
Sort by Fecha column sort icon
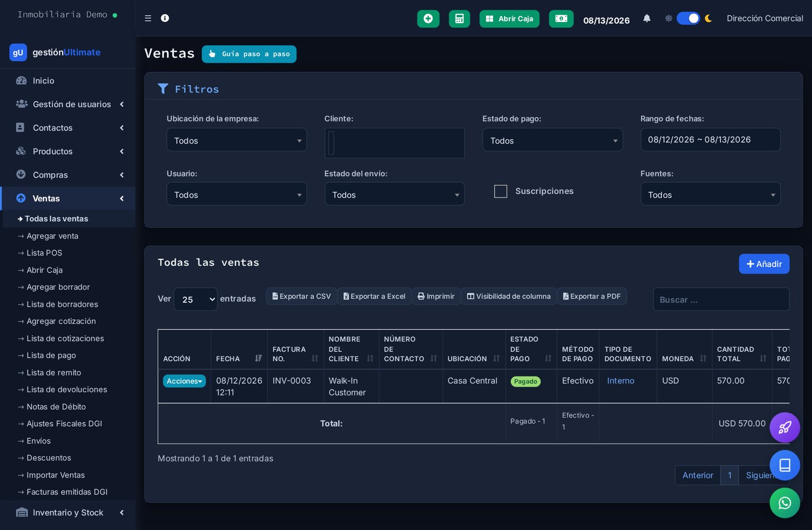258,358
